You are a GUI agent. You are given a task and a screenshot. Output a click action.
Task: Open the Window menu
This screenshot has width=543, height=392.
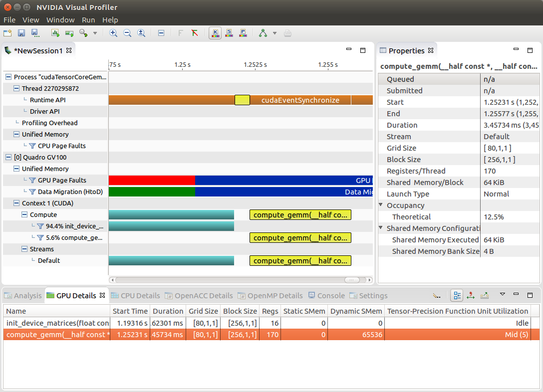tap(60, 20)
